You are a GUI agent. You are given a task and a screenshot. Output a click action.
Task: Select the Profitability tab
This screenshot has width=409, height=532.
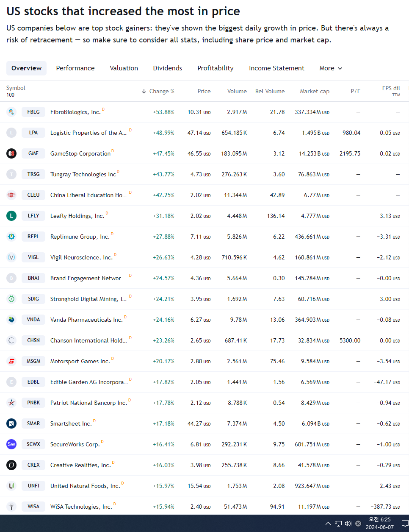click(216, 68)
